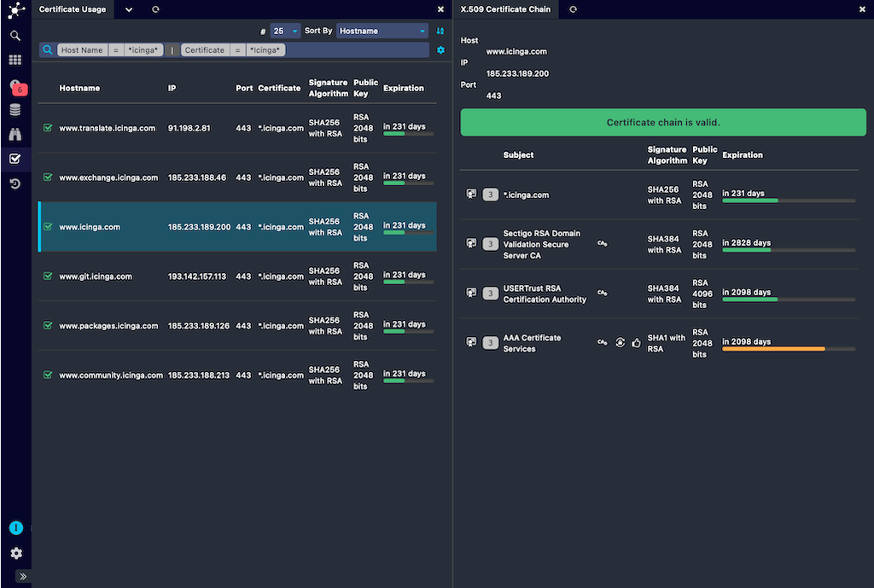Open the sidebar search magnifier
The height and width of the screenshot is (588, 874).
pyautogui.click(x=15, y=36)
